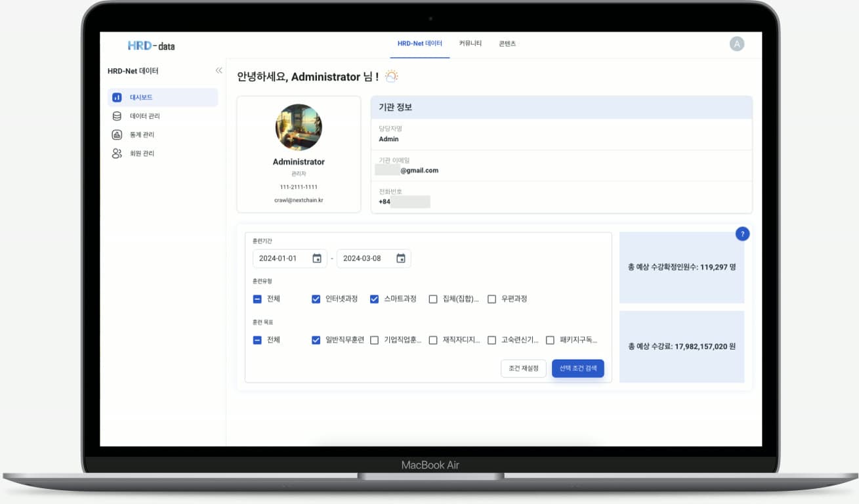Check the 우편과정 checkbox

[492, 299]
